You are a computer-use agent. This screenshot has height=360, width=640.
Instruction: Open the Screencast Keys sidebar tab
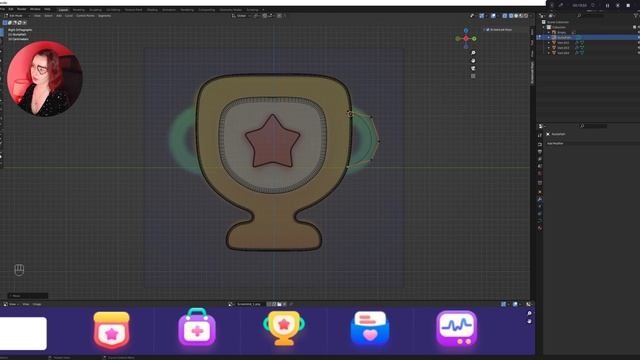[x=532, y=73]
